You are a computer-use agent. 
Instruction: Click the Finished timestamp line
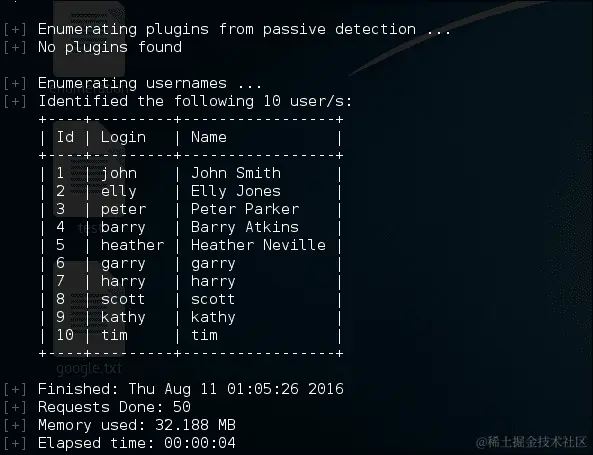click(x=191, y=389)
